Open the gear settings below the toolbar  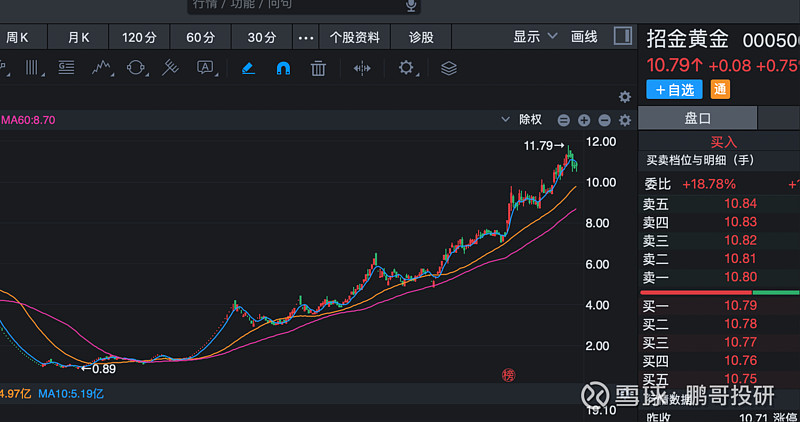pos(624,97)
